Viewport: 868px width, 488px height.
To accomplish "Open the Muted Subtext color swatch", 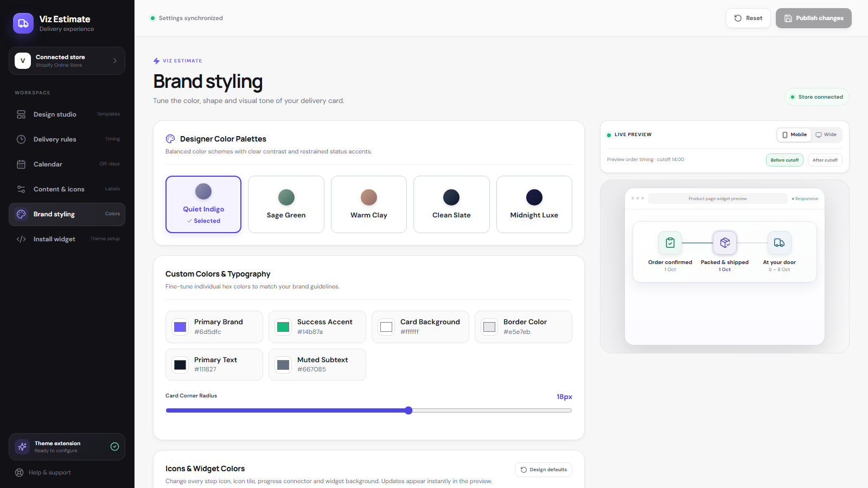I will [283, 365].
